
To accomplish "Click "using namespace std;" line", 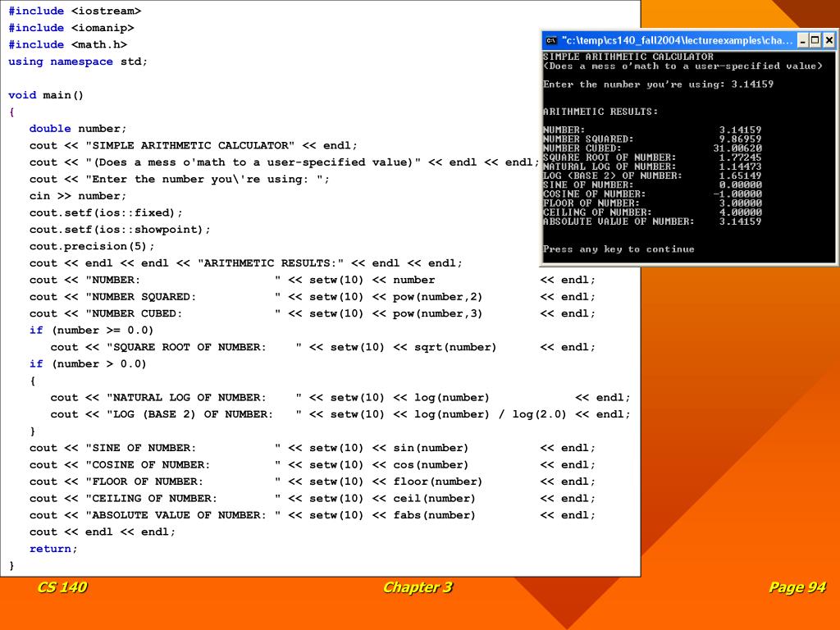I will tap(78, 62).
